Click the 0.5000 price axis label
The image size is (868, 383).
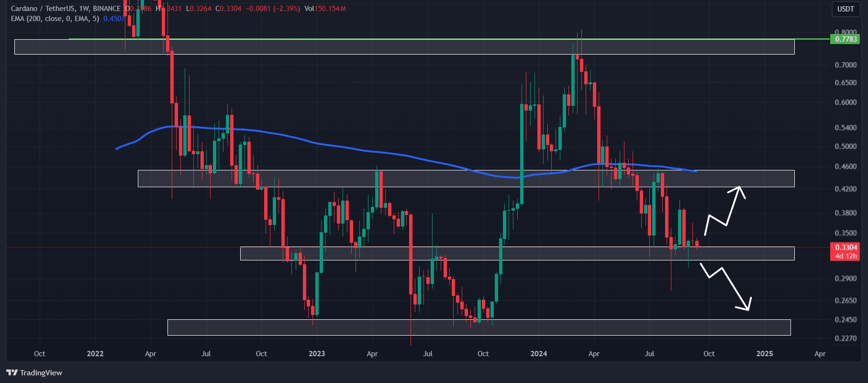point(846,146)
